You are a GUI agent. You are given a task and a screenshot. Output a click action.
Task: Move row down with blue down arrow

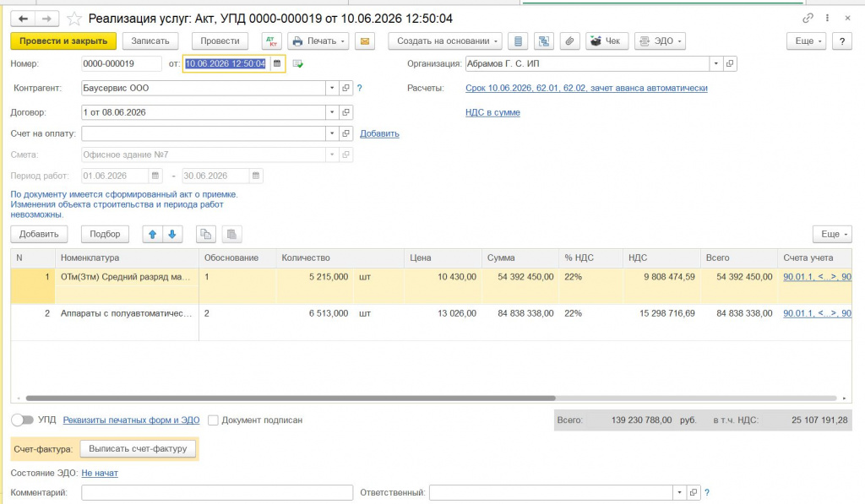click(172, 235)
